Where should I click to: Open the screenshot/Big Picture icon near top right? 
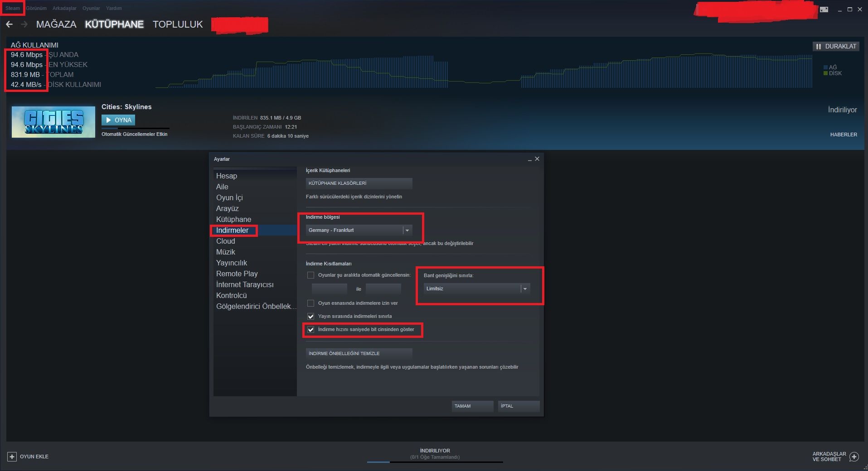coord(824,10)
